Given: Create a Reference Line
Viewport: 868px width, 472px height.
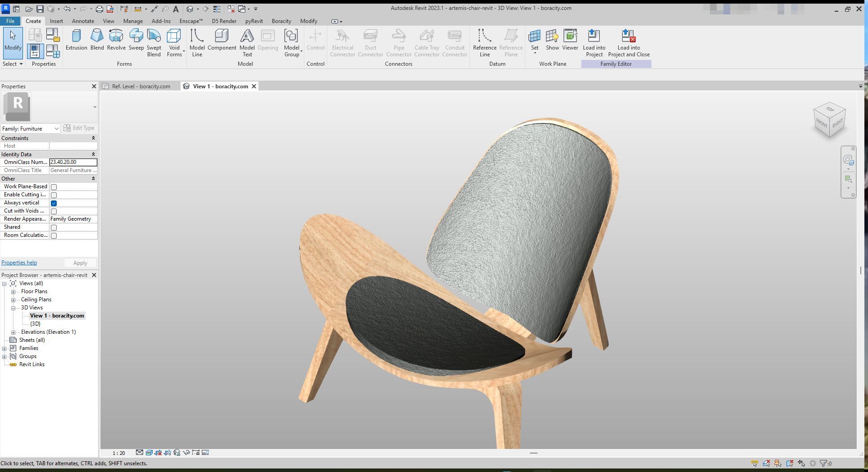Looking at the screenshot, I should pyautogui.click(x=484, y=43).
